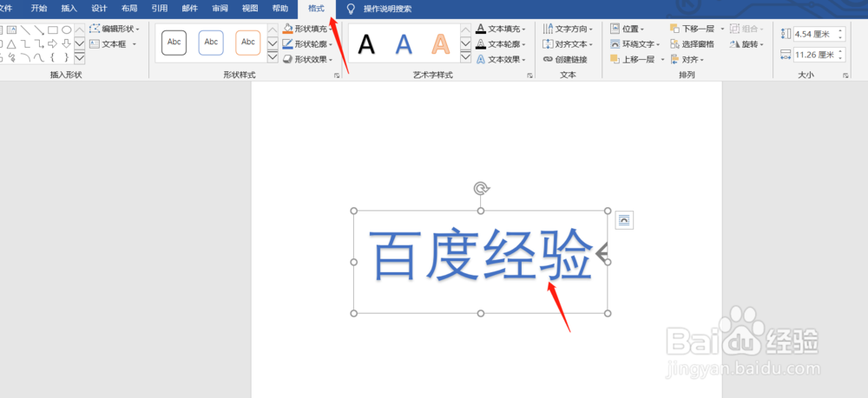Open Align (对齐) dropdown

687,59
